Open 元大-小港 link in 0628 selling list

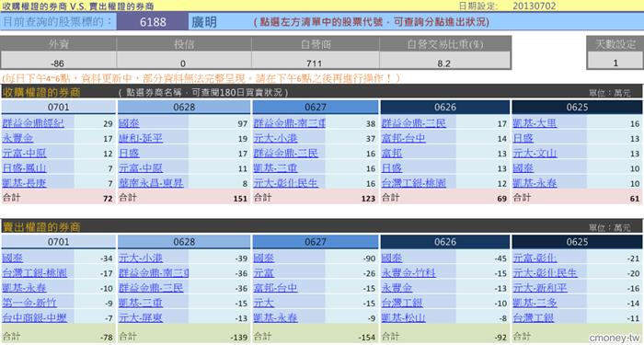coord(141,258)
